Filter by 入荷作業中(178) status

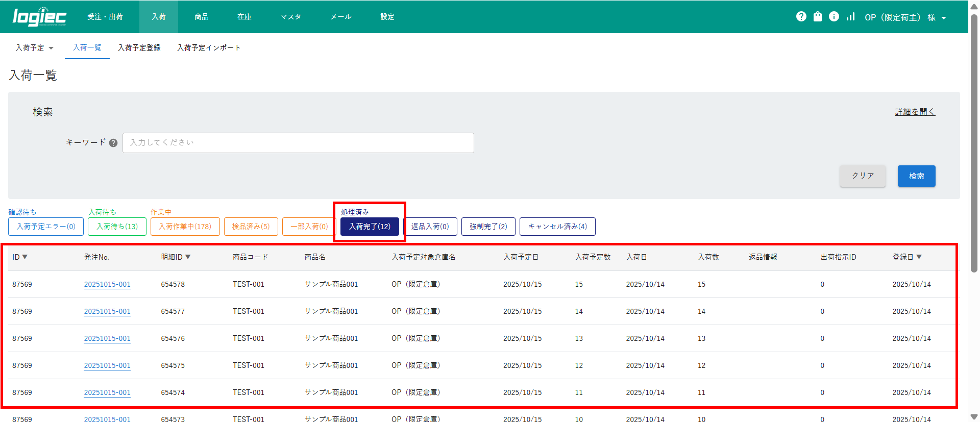pos(185,227)
